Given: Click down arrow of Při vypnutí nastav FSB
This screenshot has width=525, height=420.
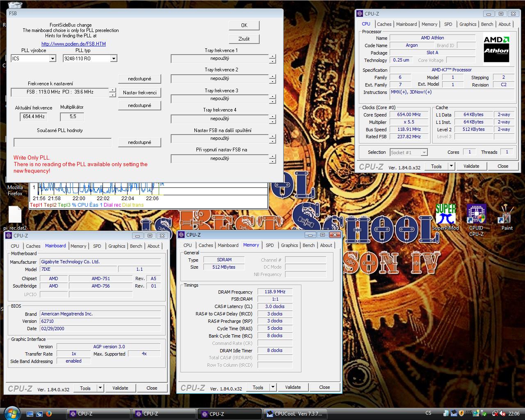Looking at the screenshot, I should [x=272, y=161].
